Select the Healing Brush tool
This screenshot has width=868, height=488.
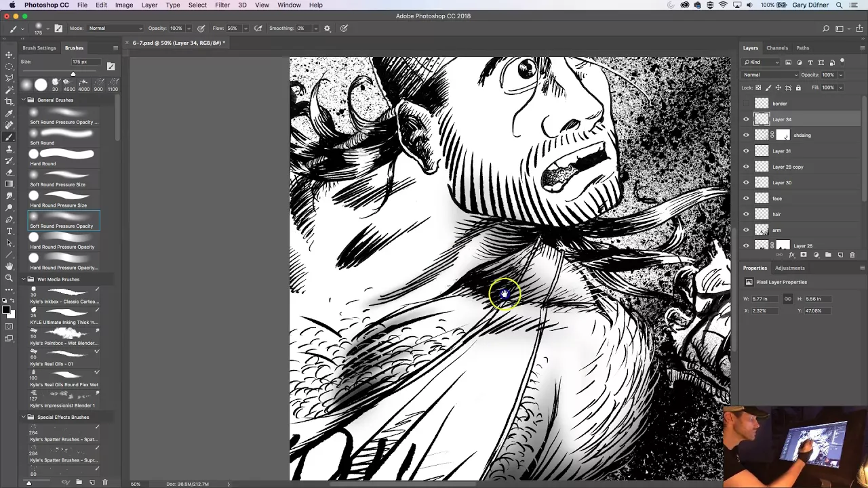click(9, 125)
